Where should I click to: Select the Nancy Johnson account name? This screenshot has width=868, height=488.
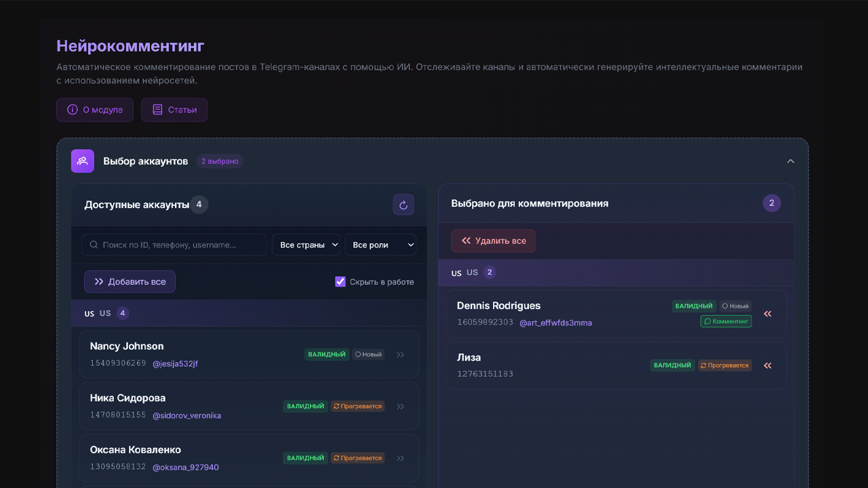[x=127, y=346]
